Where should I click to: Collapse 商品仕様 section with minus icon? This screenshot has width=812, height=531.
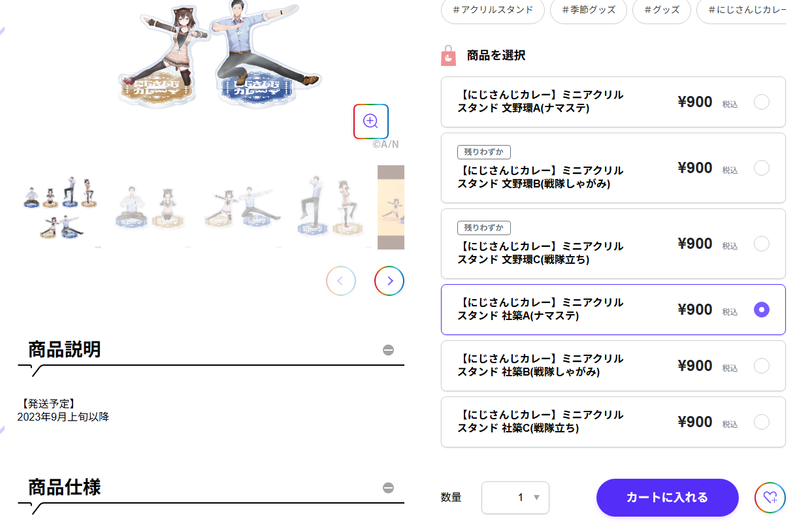(x=389, y=488)
